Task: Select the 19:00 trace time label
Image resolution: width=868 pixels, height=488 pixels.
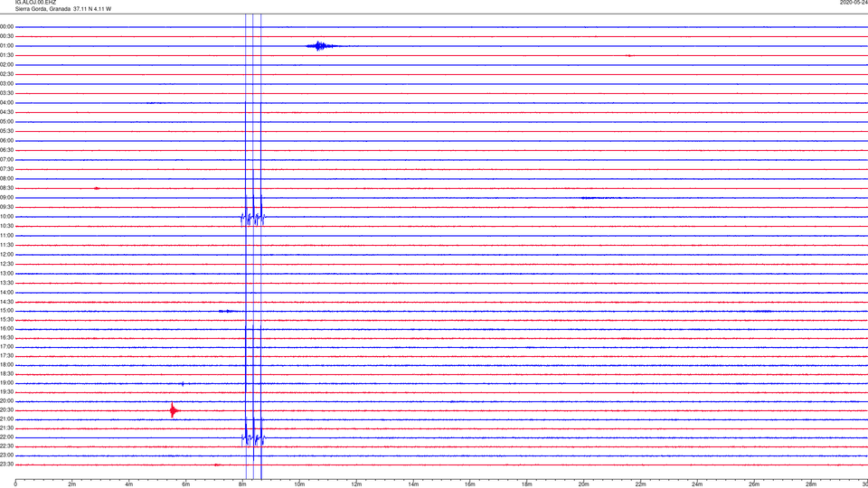Action: pos(7,383)
